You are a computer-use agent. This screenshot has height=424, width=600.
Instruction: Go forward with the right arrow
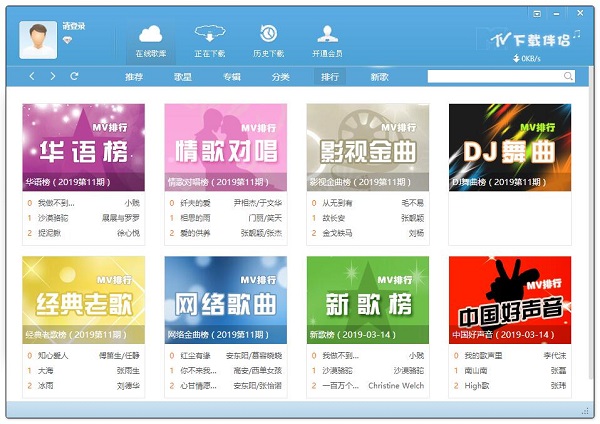[53, 76]
